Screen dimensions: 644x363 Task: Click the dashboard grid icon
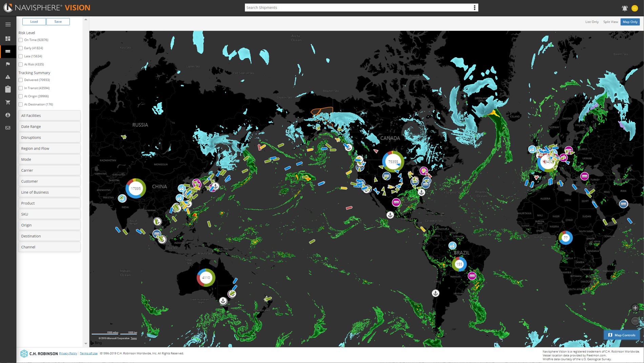[8, 39]
